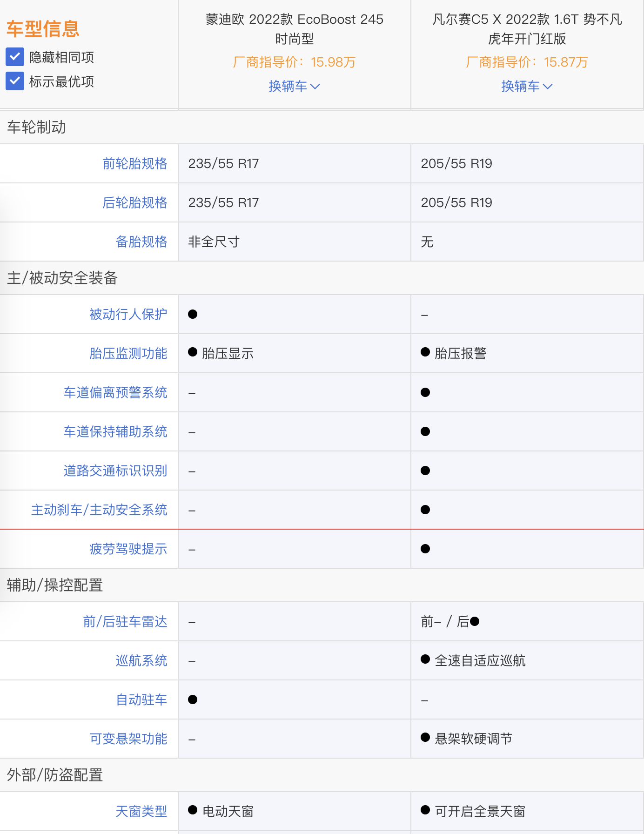Click the 备胎规格 link
The height and width of the screenshot is (834, 644).
[x=141, y=242]
